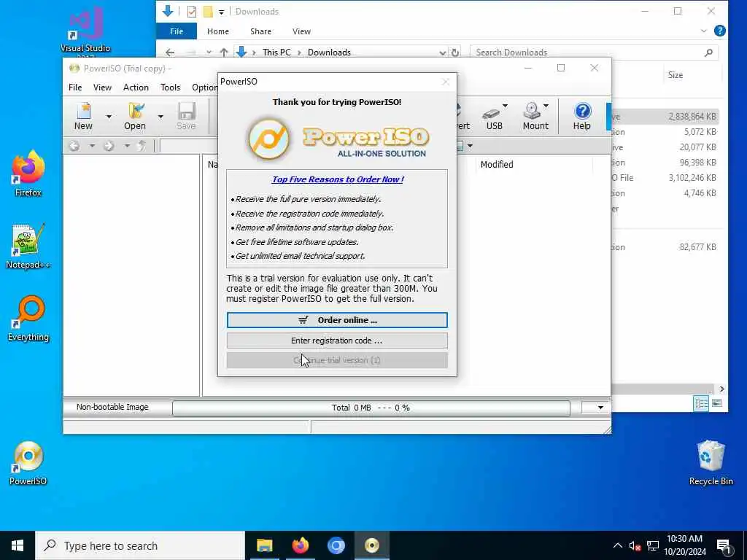The width and height of the screenshot is (747, 560).
Task: Click the Explorer up-one-level arrow
Action: (224, 52)
